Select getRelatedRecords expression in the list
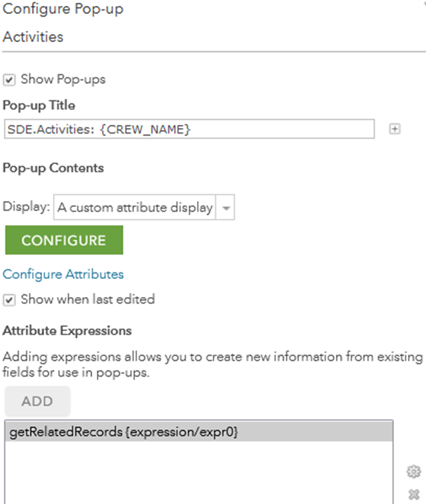 point(199,432)
